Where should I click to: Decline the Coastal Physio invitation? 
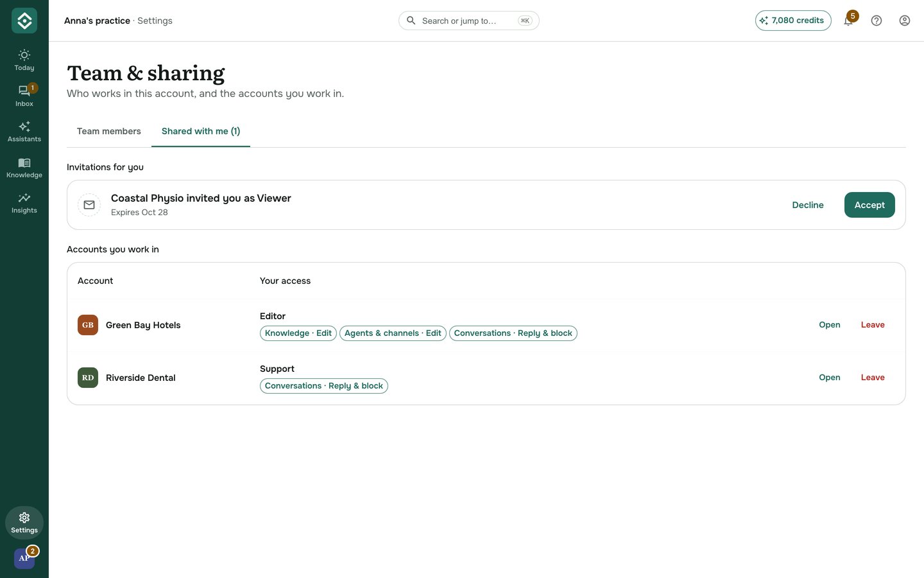pyautogui.click(x=808, y=205)
